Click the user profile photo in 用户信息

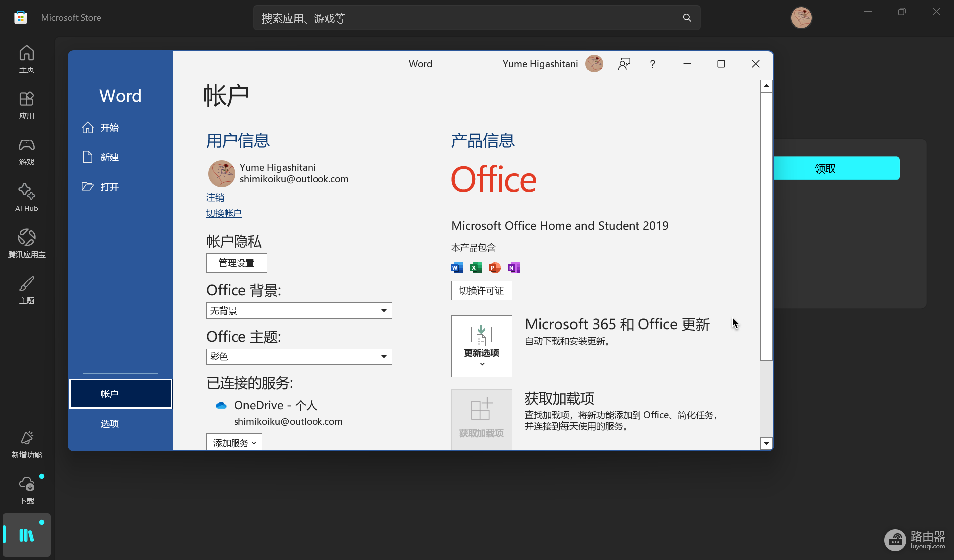(222, 173)
